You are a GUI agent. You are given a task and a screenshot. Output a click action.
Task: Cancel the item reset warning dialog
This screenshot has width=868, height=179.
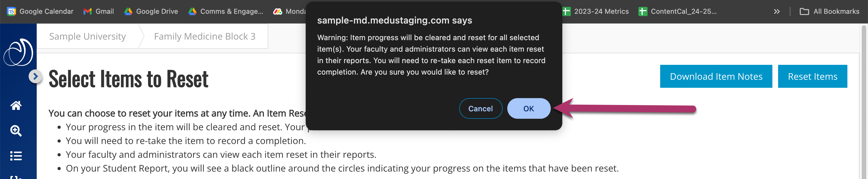coord(480,108)
